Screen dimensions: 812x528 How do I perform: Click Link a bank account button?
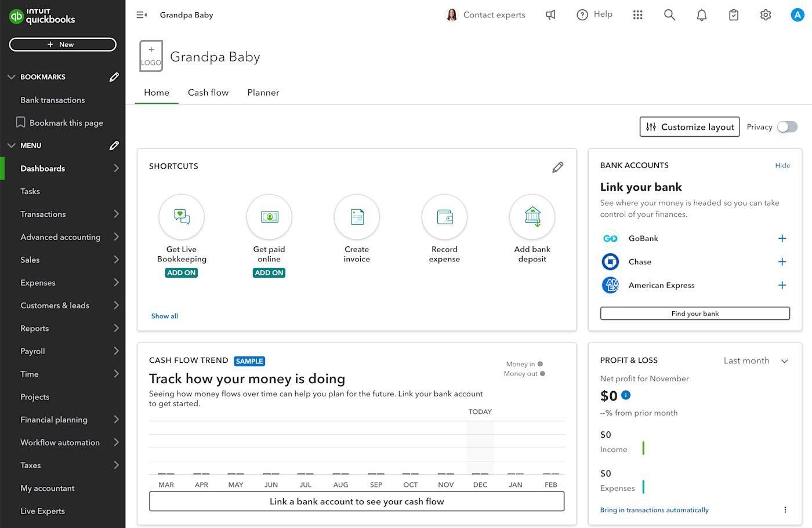(357, 502)
